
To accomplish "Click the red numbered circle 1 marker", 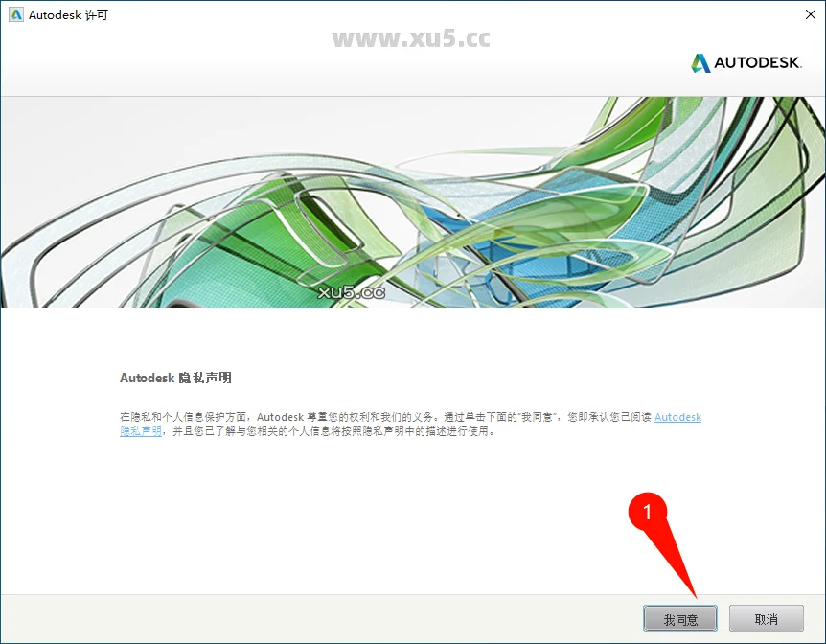I will coord(648,512).
